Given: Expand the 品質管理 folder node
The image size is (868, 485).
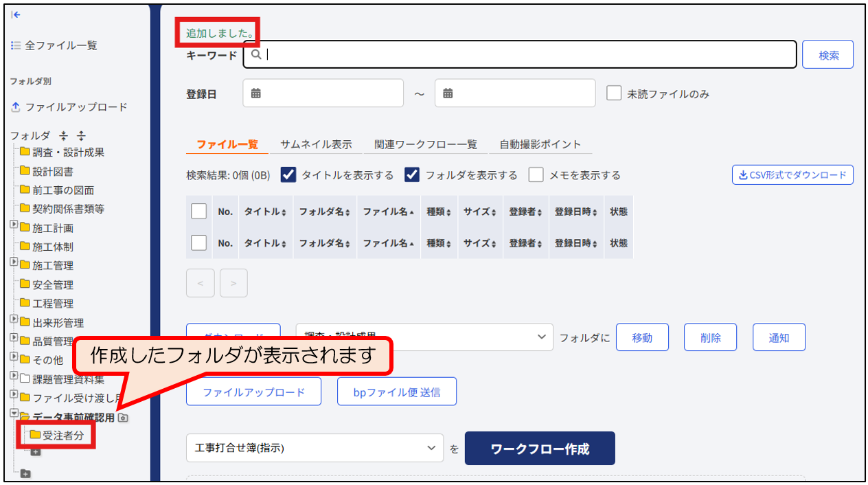Looking at the screenshot, I should pyautogui.click(x=14, y=338).
